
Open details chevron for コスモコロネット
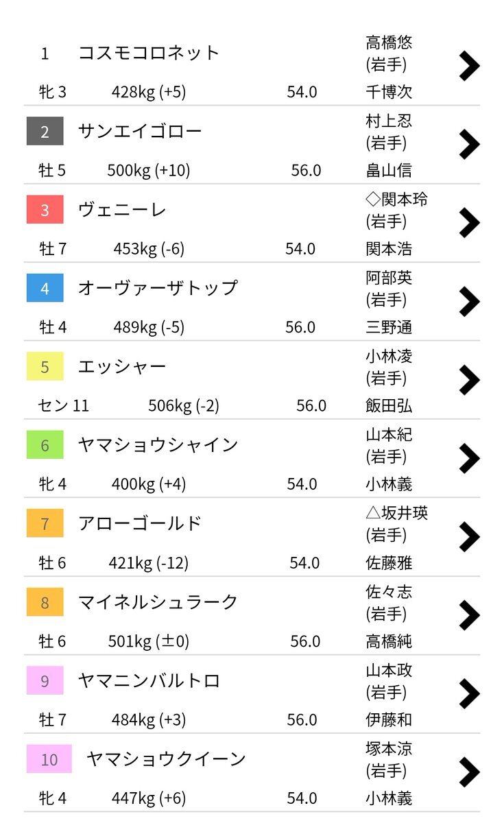click(x=469, y=66)
